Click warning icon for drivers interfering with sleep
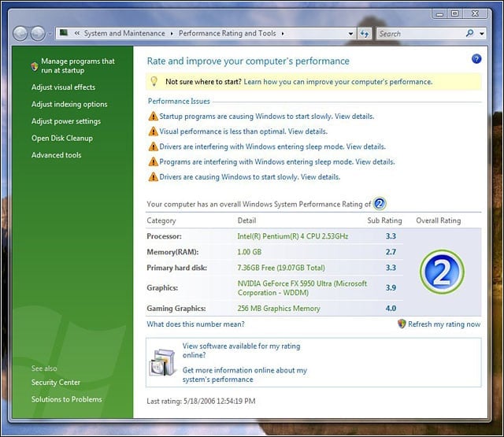504x437 pixels. 153,146
